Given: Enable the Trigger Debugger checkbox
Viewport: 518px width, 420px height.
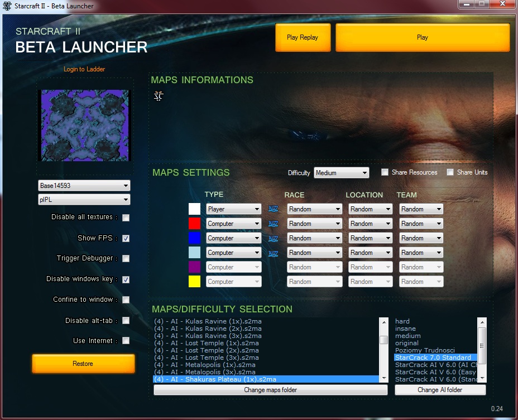Looking at the screenshot, I should 126,259.
